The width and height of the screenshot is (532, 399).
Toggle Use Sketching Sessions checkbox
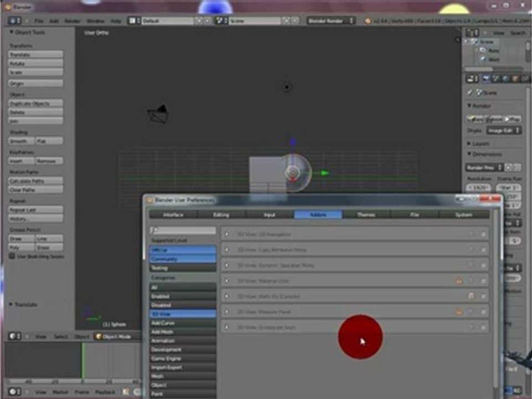12,256
